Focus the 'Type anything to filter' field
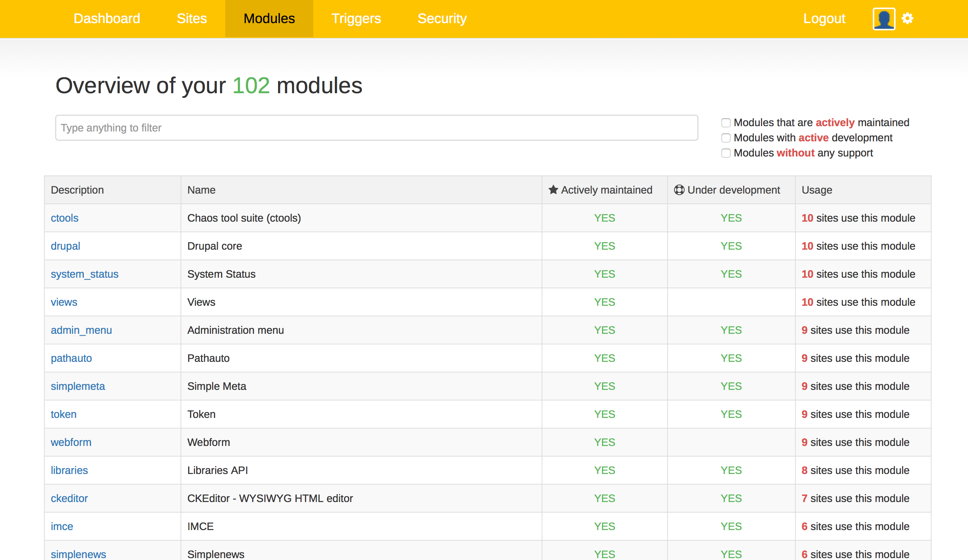 point(376,128)
